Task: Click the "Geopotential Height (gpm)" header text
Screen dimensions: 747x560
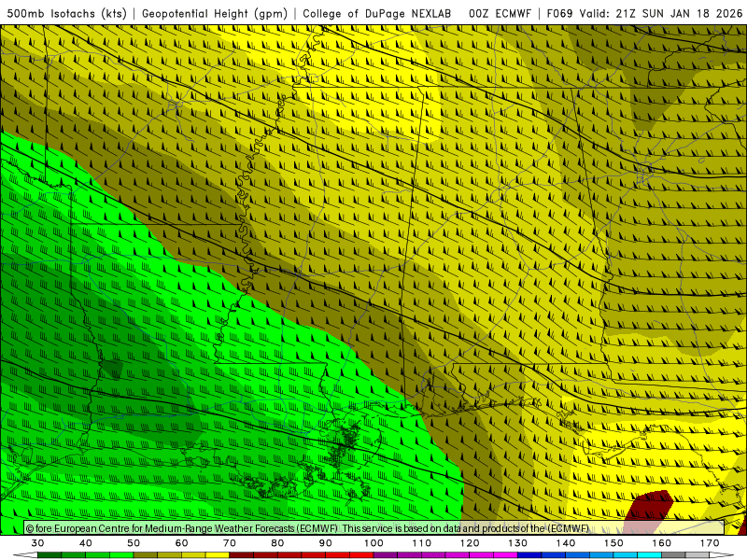Action: [x=215, y=14]
